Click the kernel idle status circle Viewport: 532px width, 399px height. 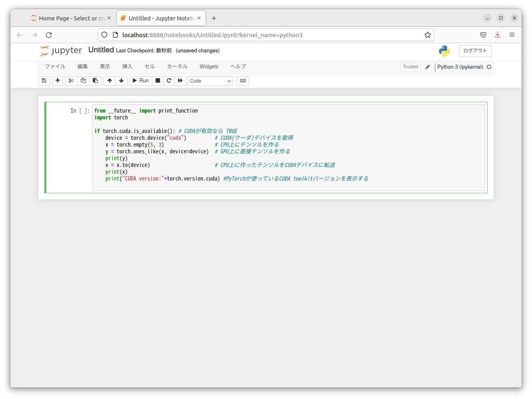[489, 67]
